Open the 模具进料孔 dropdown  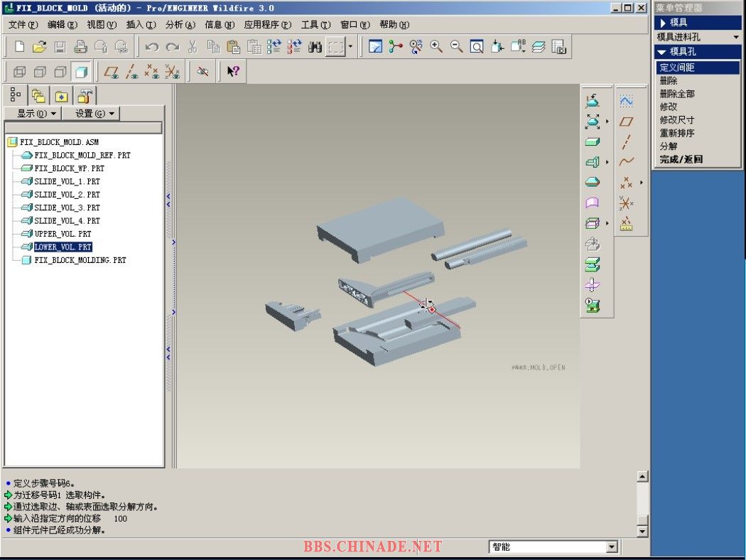click(x=698, y=37)
